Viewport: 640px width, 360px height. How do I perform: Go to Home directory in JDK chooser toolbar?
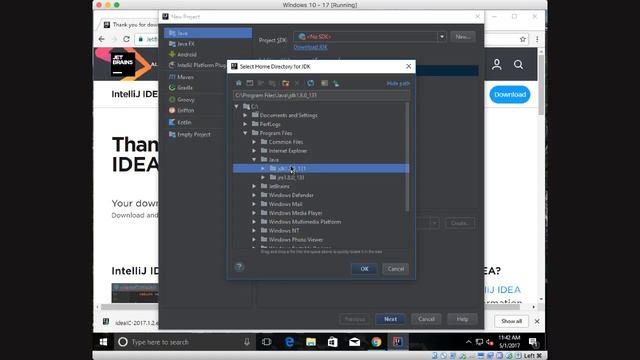(x=239, y=83)
